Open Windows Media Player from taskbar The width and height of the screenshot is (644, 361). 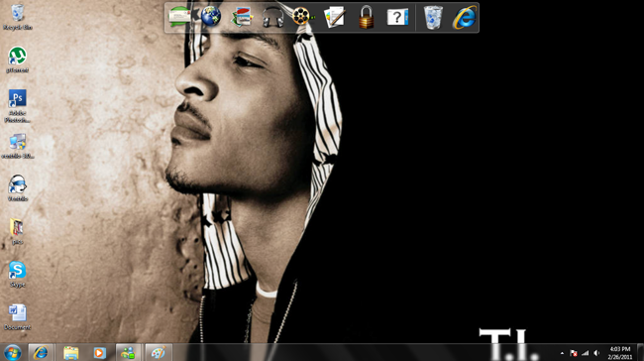(99, 353)
